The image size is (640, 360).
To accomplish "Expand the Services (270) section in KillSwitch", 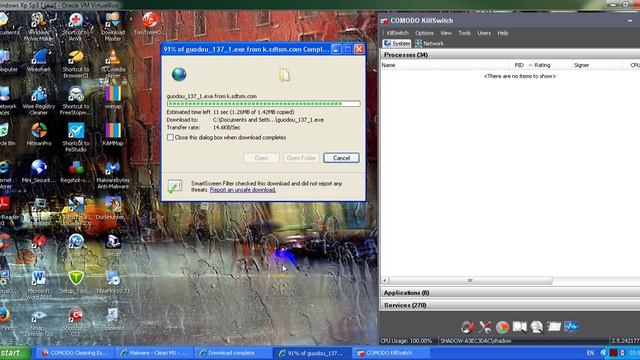I will click(510, 305).
